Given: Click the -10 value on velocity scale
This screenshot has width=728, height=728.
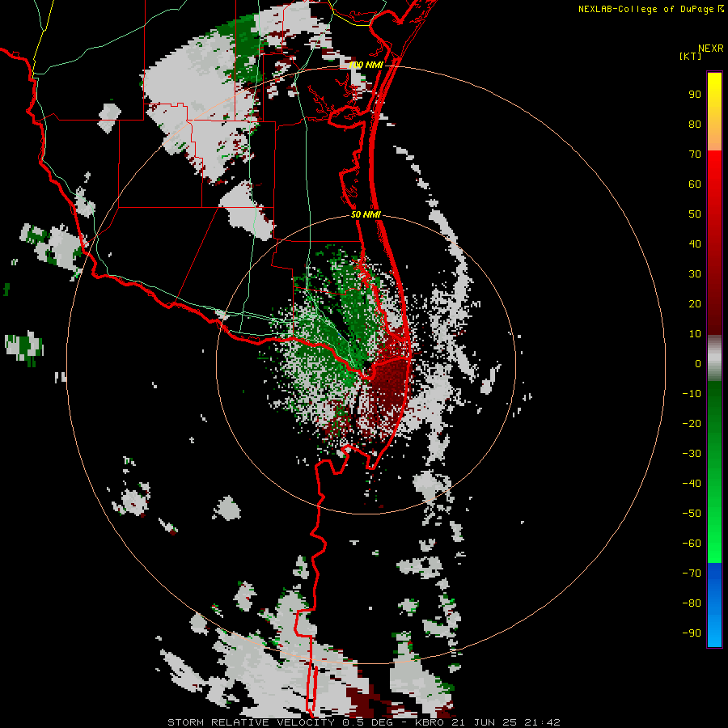Looking at the screenshot, I should coord(692,394).
